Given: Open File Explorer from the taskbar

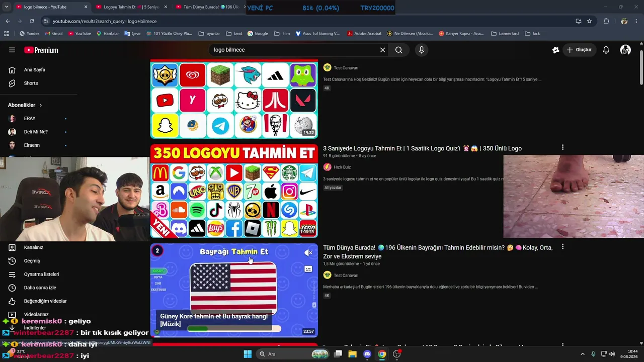Looking at the screenshot, I should click(x=353, y=354).
